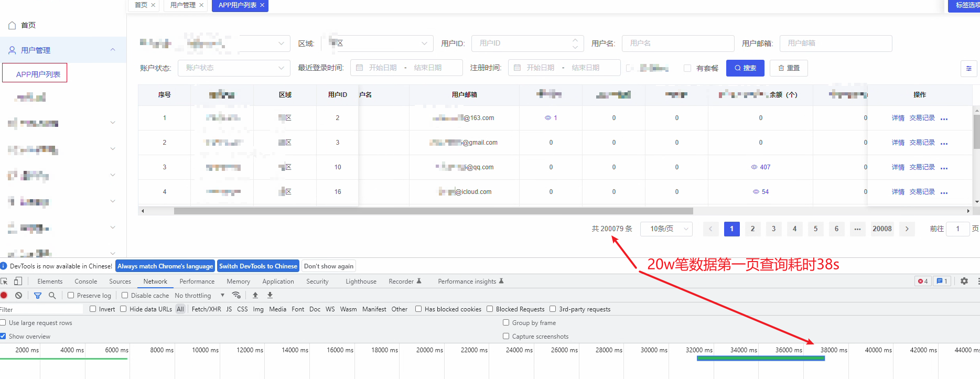Expand the No throttling dropdown
Screen dimensions: 980x379
199,296
